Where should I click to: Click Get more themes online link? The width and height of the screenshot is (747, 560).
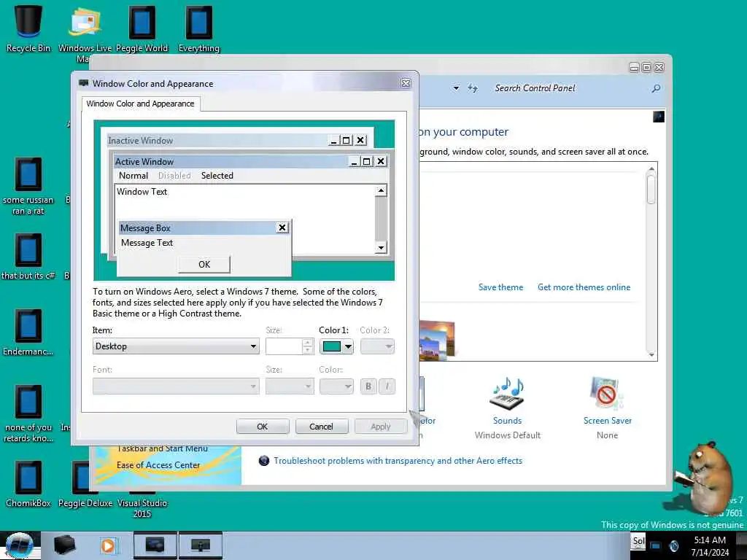coord(584,287)
